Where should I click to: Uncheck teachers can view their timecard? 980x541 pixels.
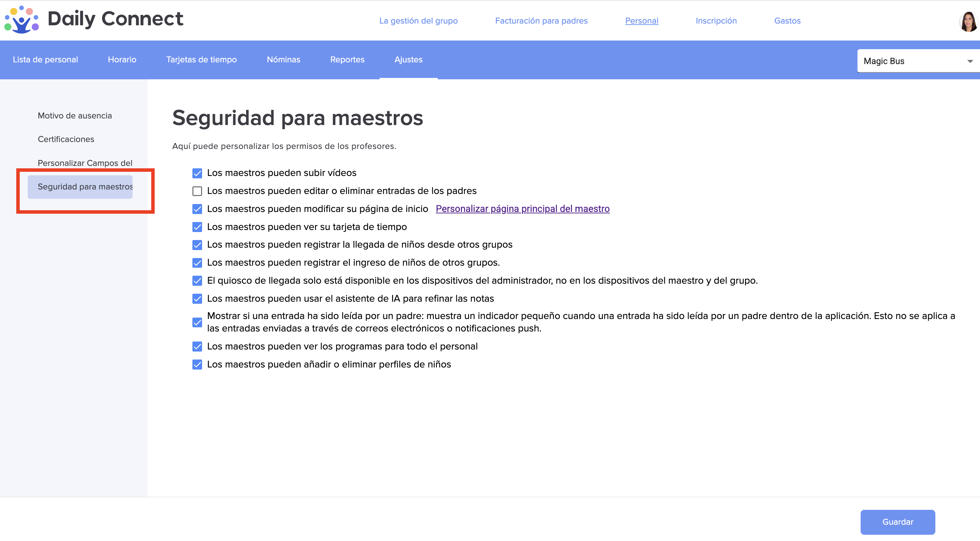pyautogui.click(x=197, y=227)
